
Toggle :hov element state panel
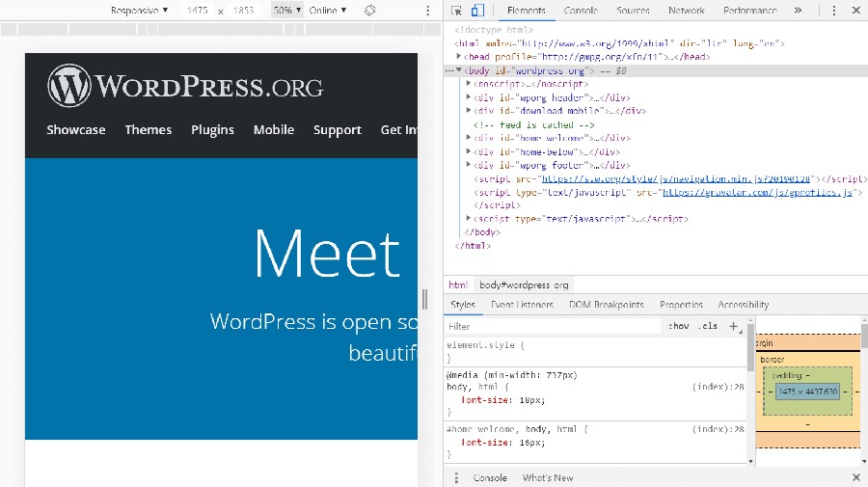pos(678,326)
